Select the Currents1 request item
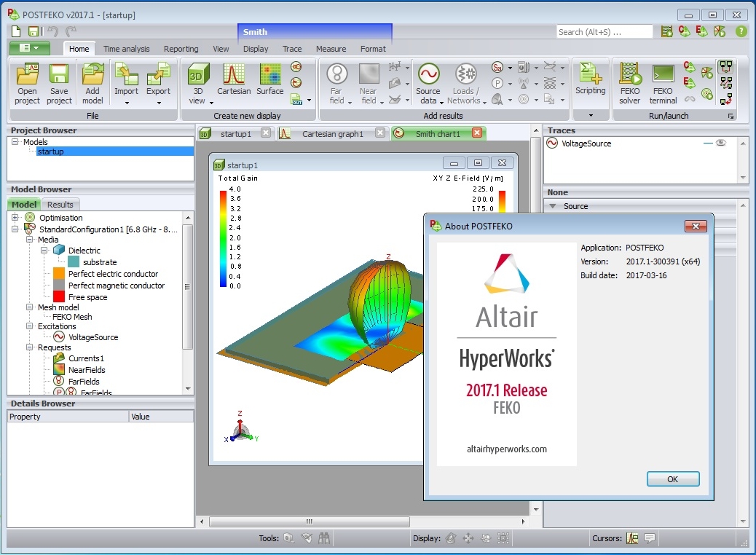 tap(86, 358)
